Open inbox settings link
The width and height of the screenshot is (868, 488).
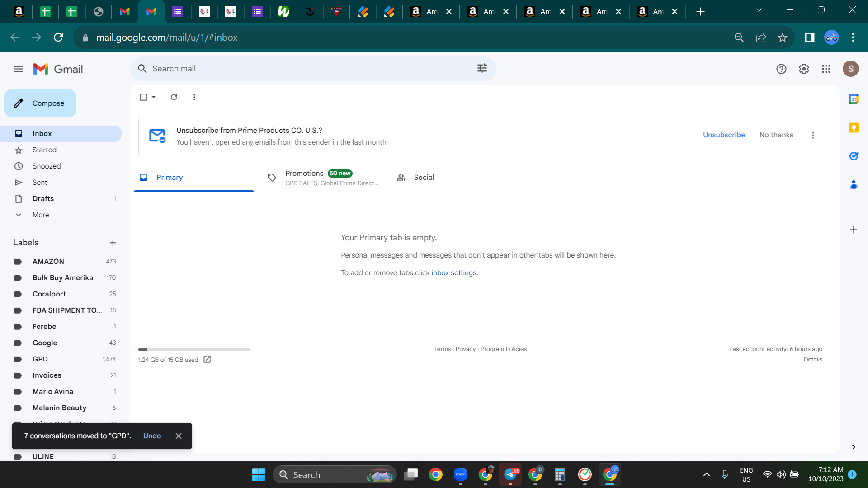(x=453, y=273)
